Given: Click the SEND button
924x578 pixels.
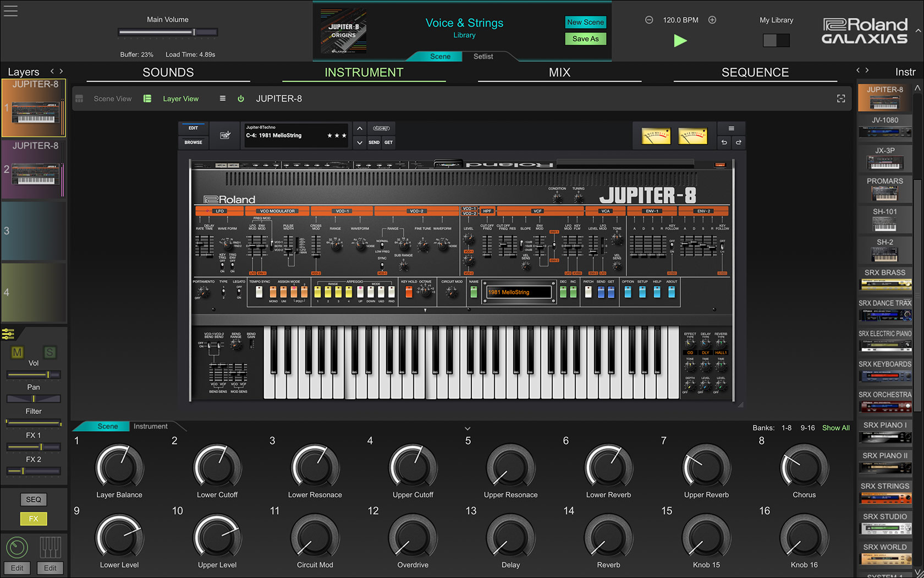Looking at the screenshot, I should 374,143.
